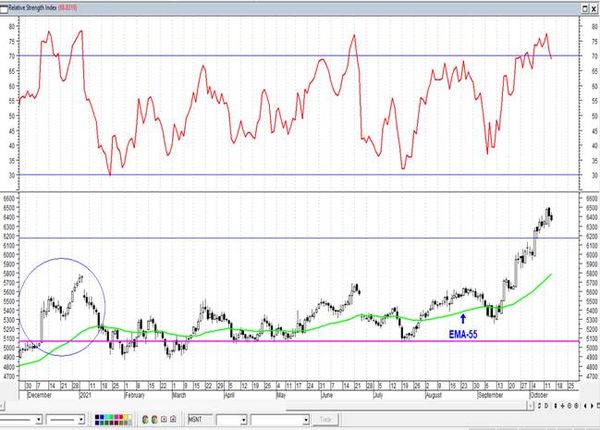Click the square target icon before the home icon

point(164,419)
